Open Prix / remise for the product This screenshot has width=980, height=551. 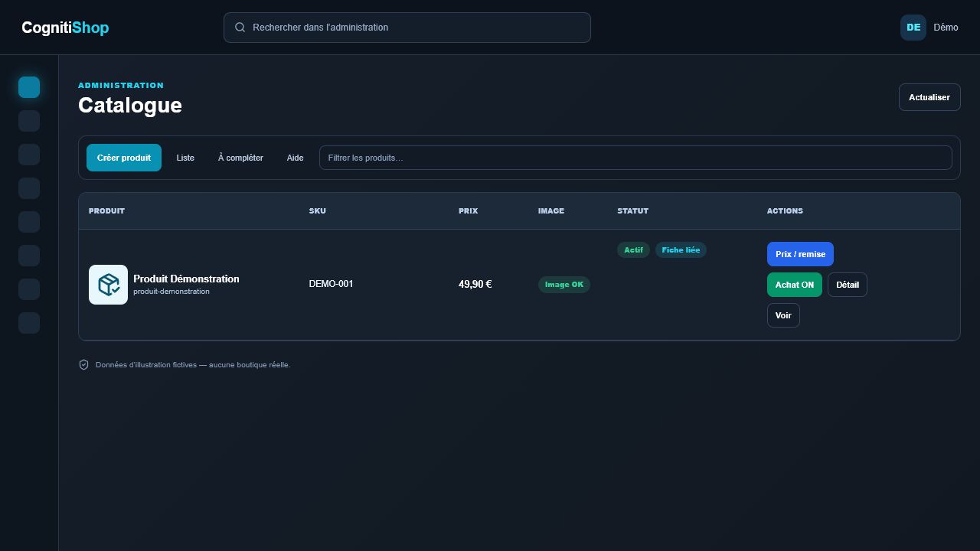pyautogui.click(x=800, y=254)
